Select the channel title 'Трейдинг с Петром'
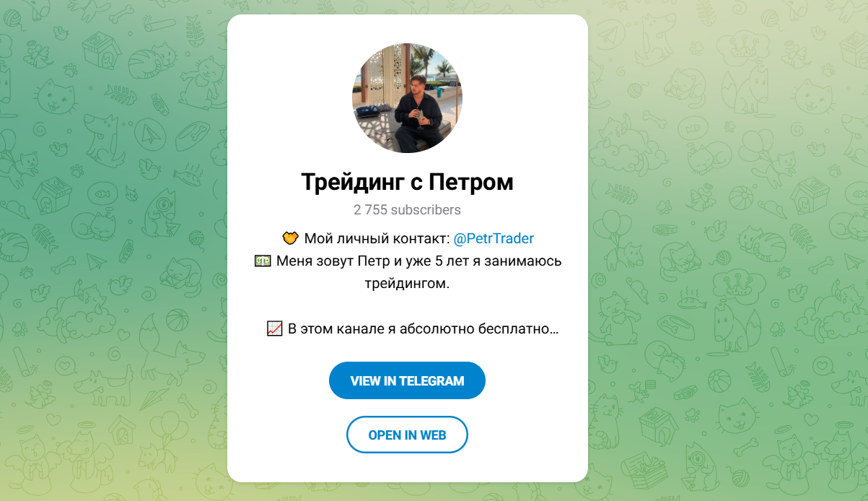This screenshot has width=868, height=501. [x=407, y=182]
